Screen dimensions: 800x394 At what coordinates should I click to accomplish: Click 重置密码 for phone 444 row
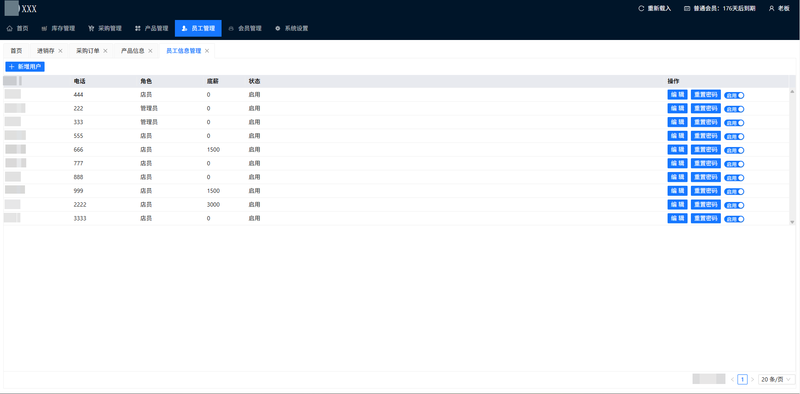click(706, 94)
